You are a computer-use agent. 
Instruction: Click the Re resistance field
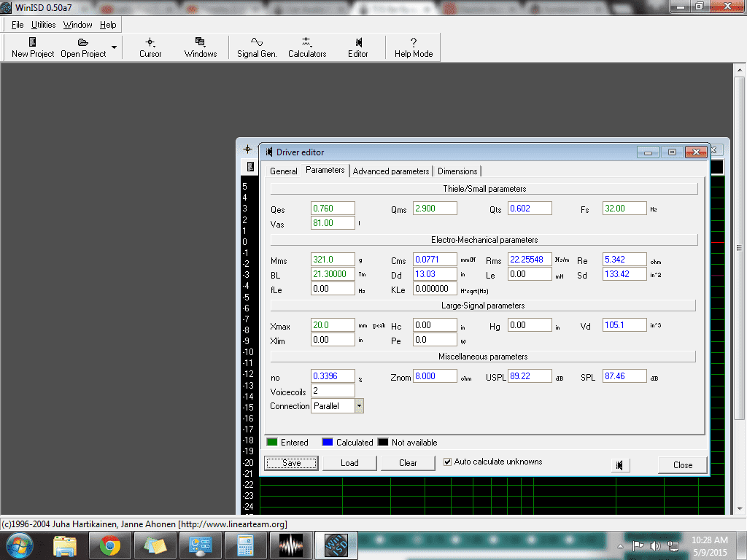click(624, 260)
